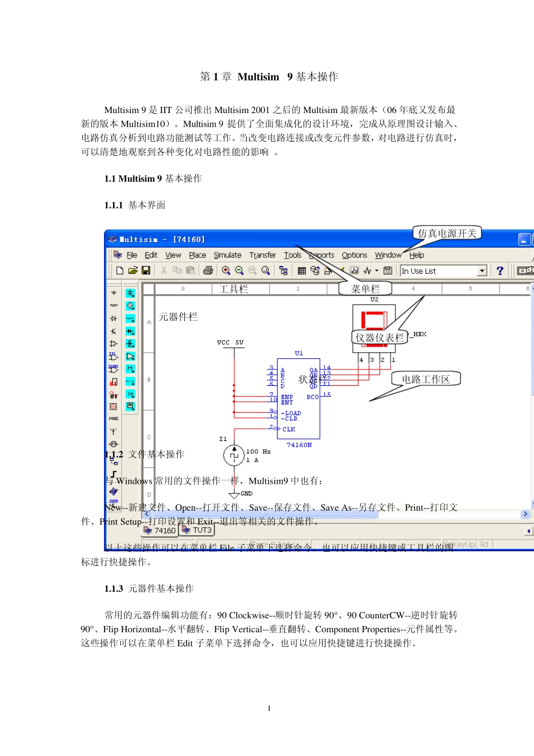Screen dimensions: 534x756
Task: Click the GND ground label
Action: point(246,493)
